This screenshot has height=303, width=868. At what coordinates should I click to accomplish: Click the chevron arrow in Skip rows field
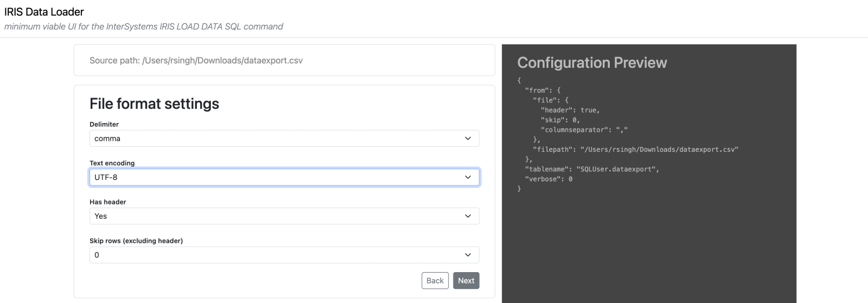click(468, 255)
